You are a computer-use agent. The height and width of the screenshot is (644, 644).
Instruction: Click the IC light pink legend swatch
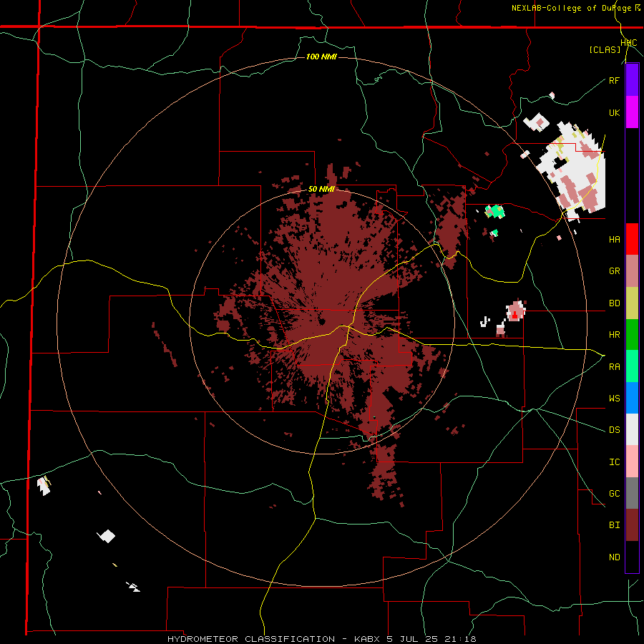632,462
